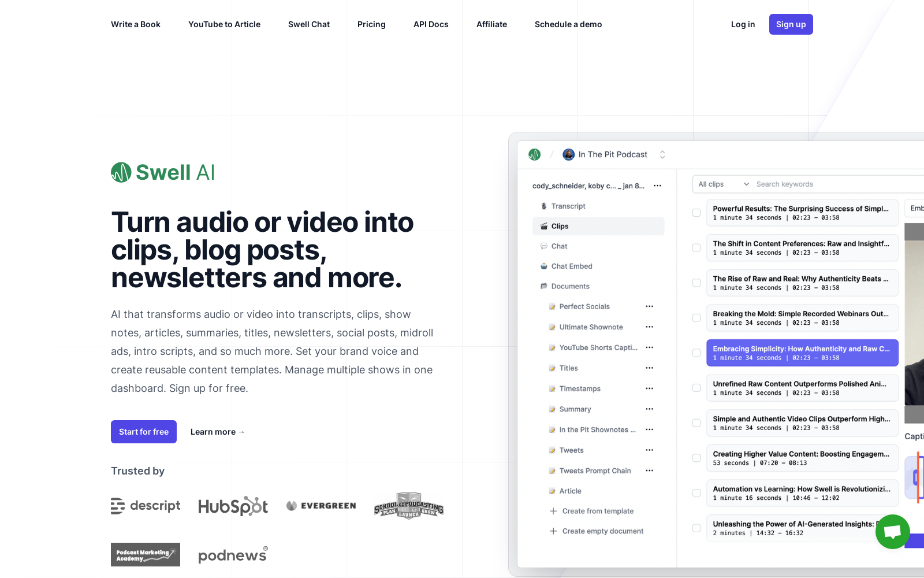This screenshot has height=578, width=924.
Task: Click the Descript logo
Action: point(146,506)
